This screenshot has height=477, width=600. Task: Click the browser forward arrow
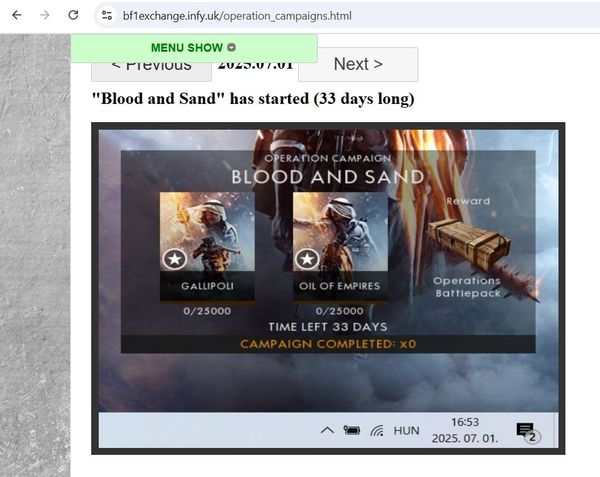click(x=44, y=16)
